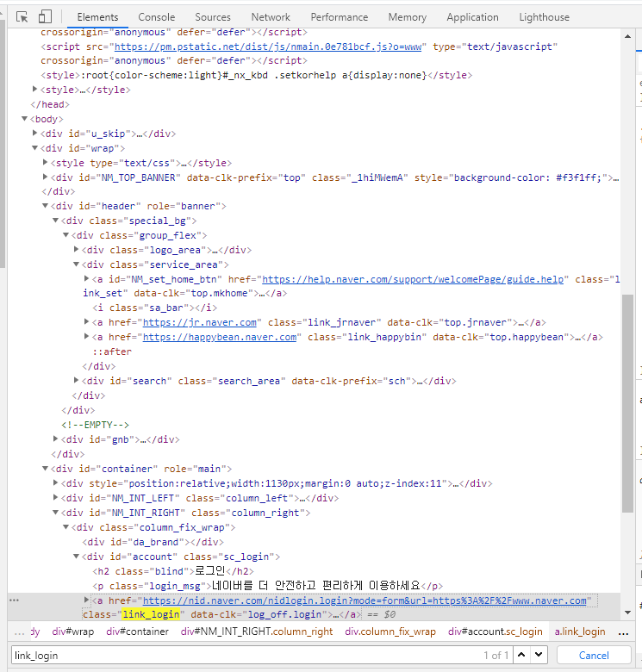Collapse the body element

pos(24,119)
